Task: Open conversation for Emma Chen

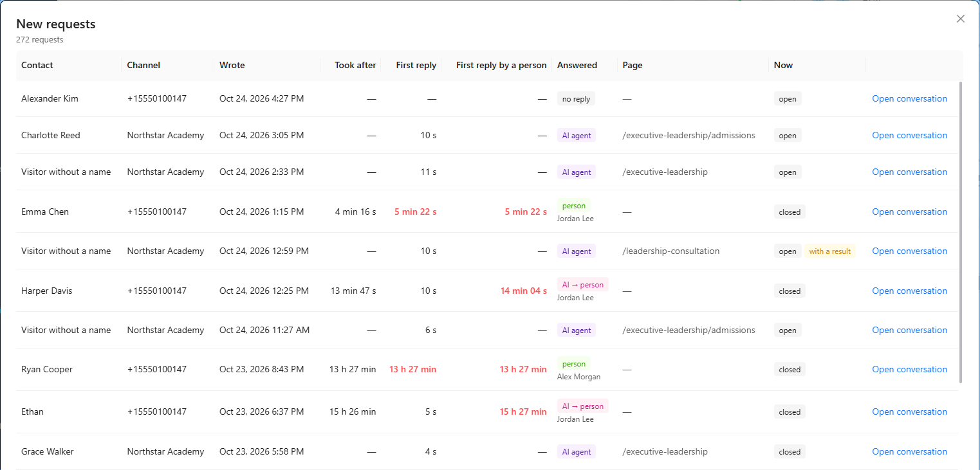Action: [x=909, y=212]
